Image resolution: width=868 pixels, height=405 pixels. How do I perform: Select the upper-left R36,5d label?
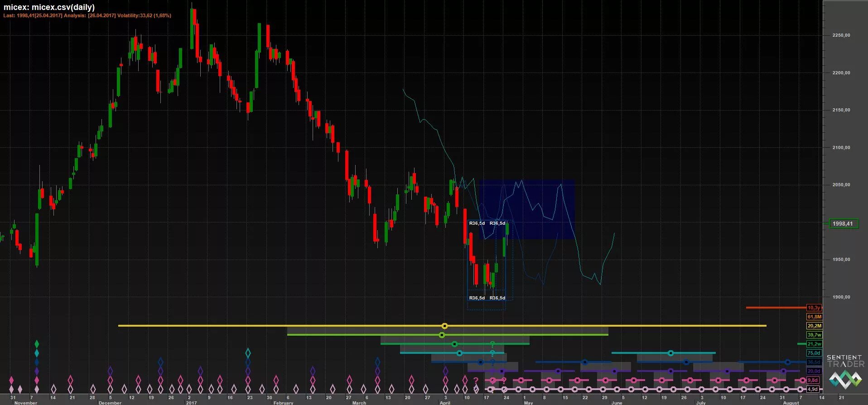coord(477,223)
